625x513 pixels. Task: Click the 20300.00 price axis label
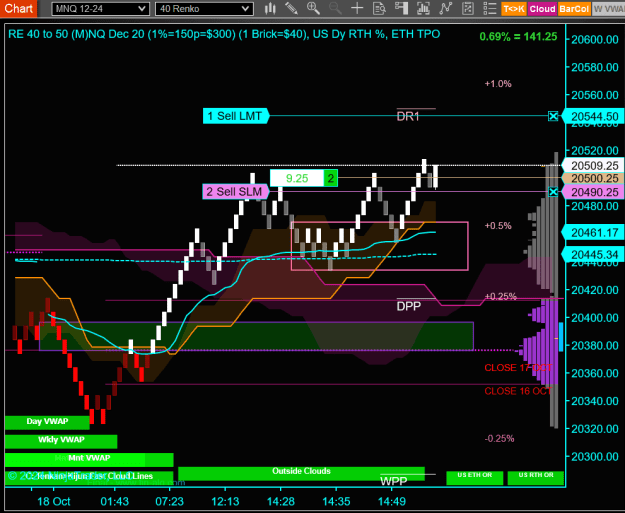point(595,456)
